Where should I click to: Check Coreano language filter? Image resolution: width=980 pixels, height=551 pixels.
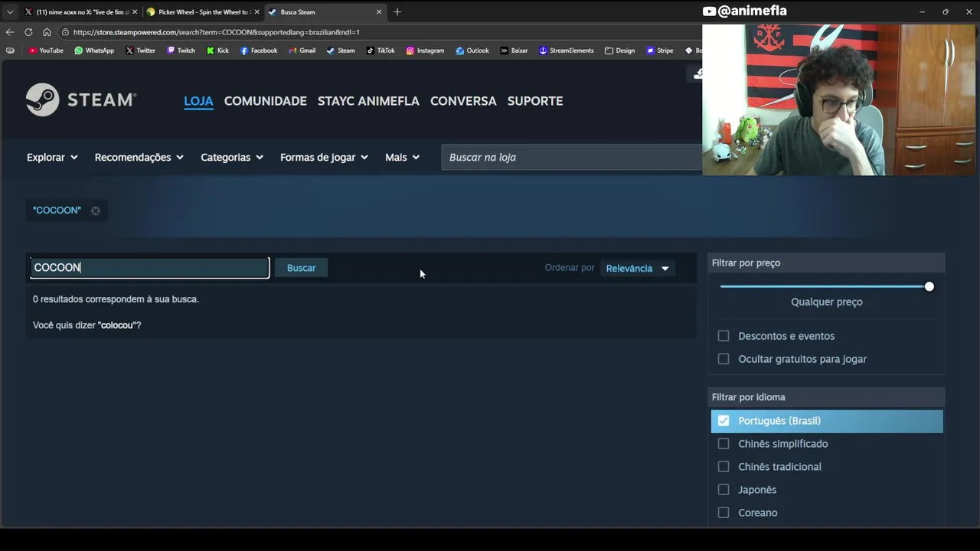pyautogui.click(x=724, y=513)
